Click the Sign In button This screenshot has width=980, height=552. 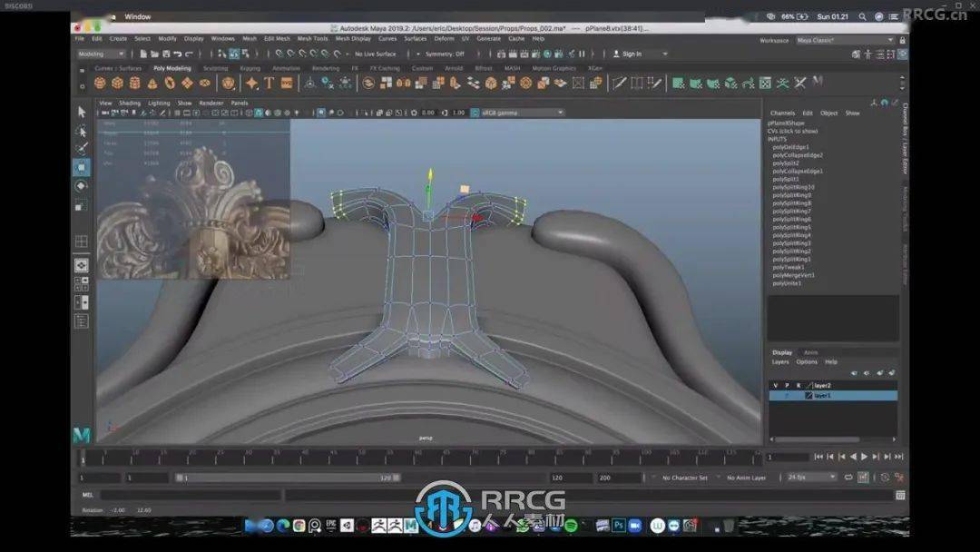(x=632, y=54)
